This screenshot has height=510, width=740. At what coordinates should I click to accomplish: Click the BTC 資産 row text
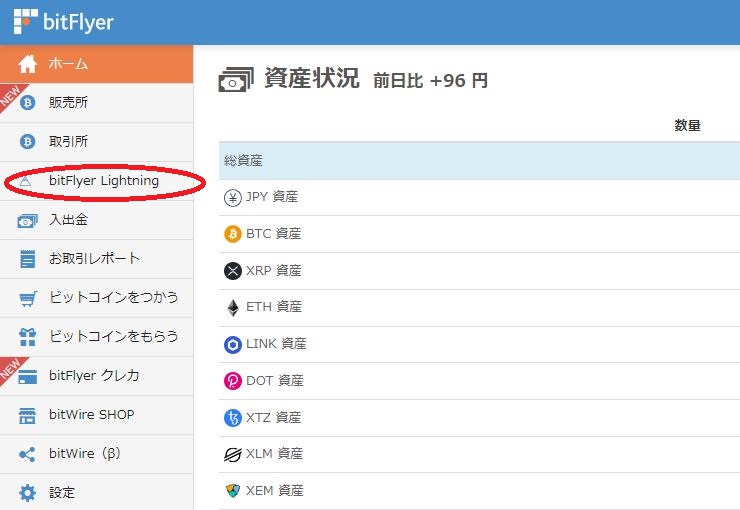coord(274,234)
